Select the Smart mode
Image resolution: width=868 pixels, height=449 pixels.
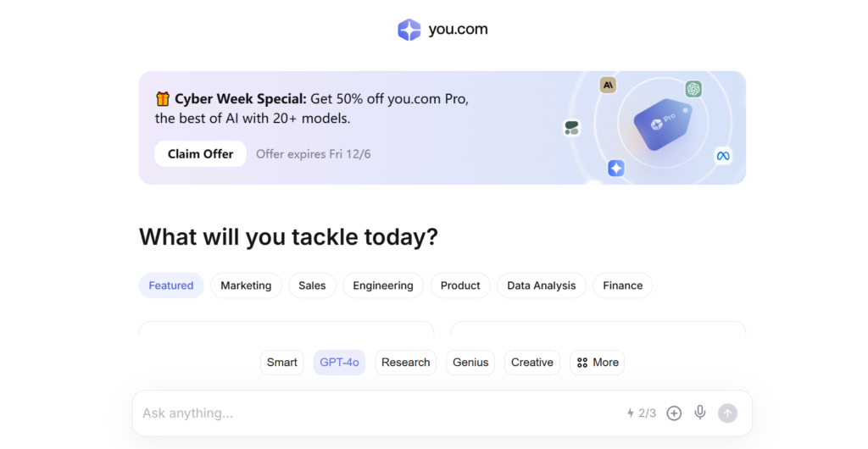[x=281, y=363]
